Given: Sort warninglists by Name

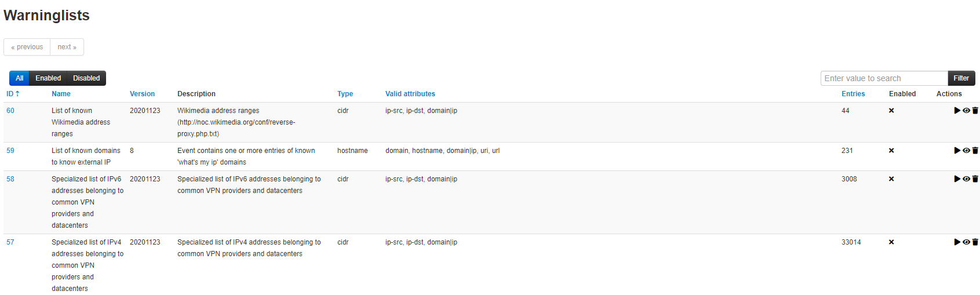Looking at the screenshot, I should pos(61,94).
